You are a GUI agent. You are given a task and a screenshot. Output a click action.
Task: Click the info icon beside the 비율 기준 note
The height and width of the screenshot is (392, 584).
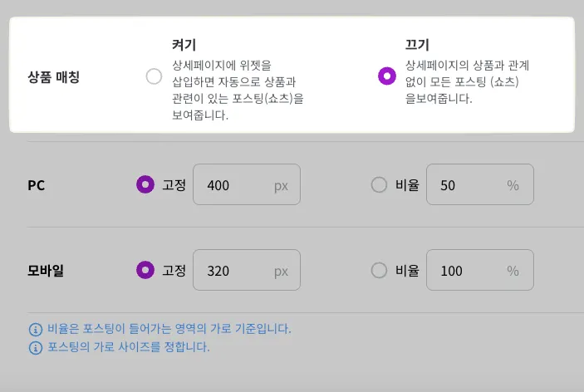coord(35,329)
